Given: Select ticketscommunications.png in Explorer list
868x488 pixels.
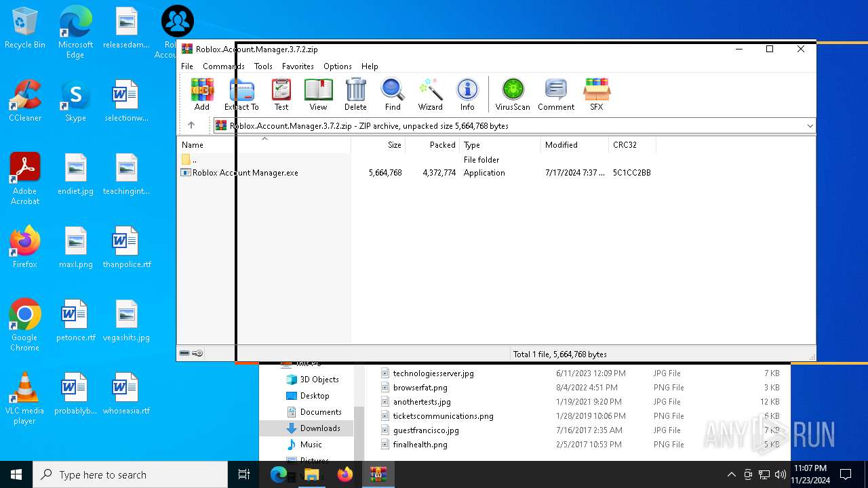Looking at the screenshot, I should point(437,416).
